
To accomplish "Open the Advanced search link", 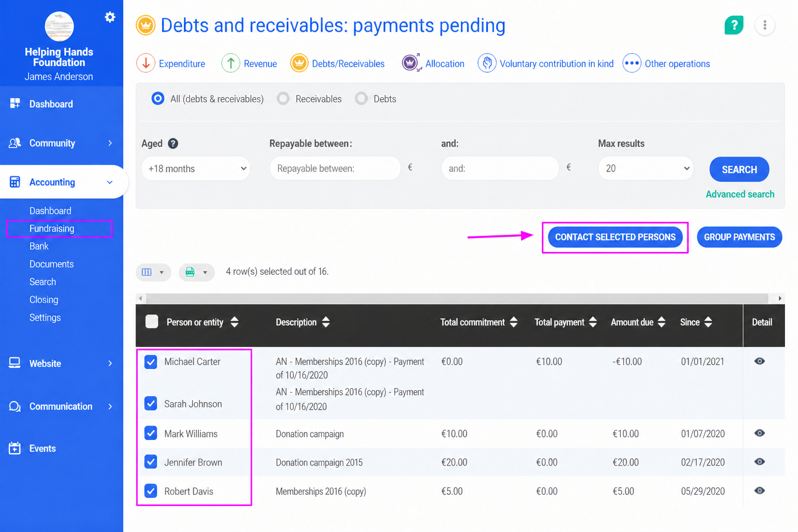I will tap(740, 194).
